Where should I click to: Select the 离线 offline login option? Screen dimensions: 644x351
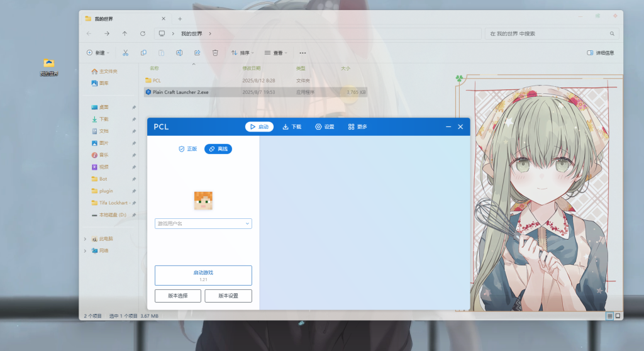[218, 149]
